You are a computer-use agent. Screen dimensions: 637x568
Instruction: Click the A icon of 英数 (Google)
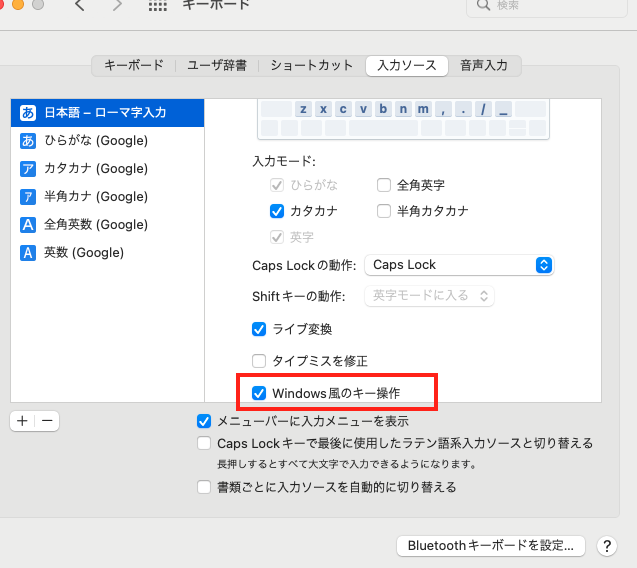(x=28, y=252)
